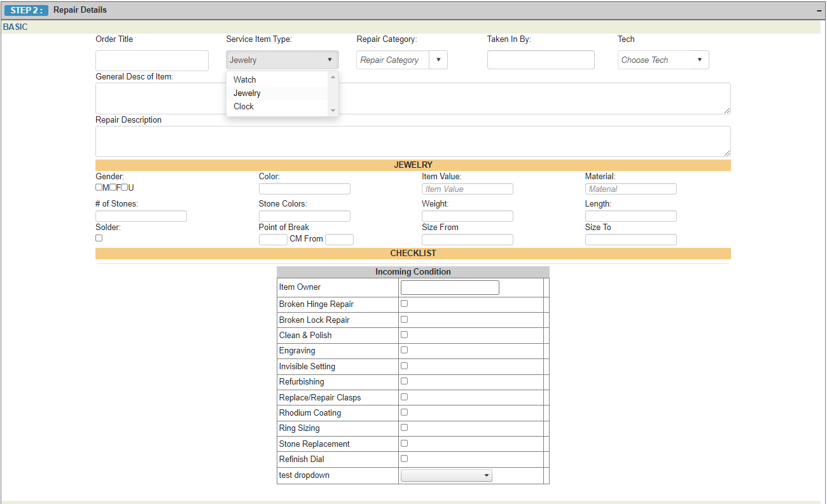Focus the Taken In By text field
Screen dimensions: 827x504
pyautogui.click(x=541, y=60)
